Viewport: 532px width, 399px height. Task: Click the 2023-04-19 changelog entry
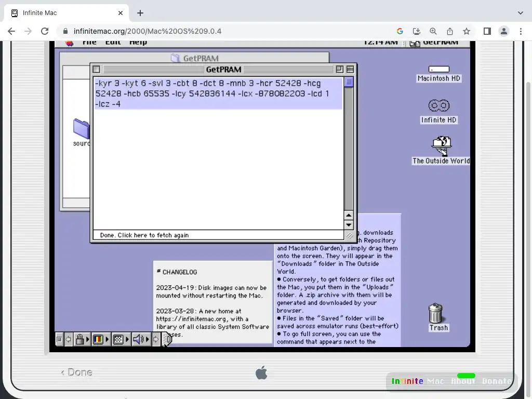pos(211,291)
